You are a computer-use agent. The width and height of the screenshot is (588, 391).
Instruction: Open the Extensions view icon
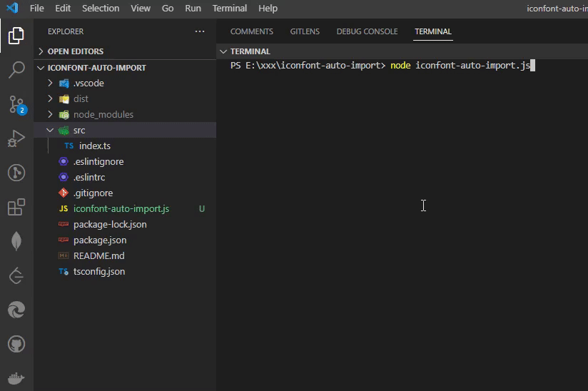(16, 208)
